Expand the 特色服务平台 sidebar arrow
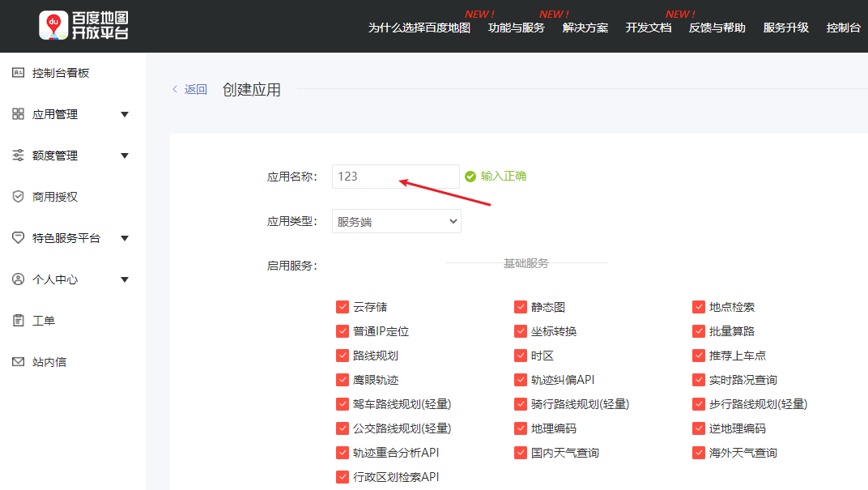This screenshot has height=490, width=868. (125, 238)
